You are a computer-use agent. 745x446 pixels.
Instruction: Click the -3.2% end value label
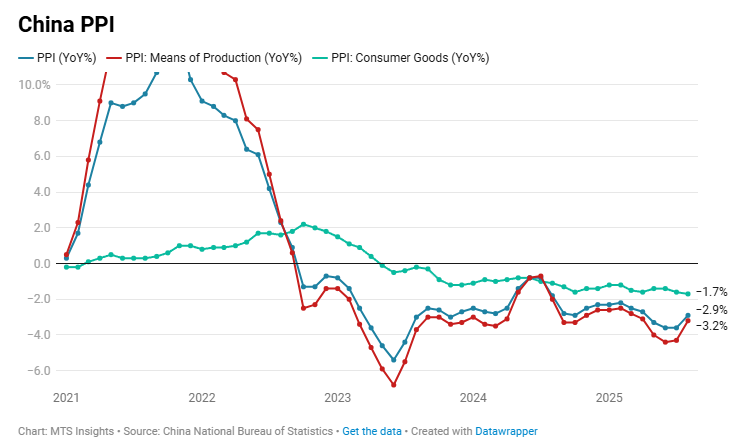[711, 326]
